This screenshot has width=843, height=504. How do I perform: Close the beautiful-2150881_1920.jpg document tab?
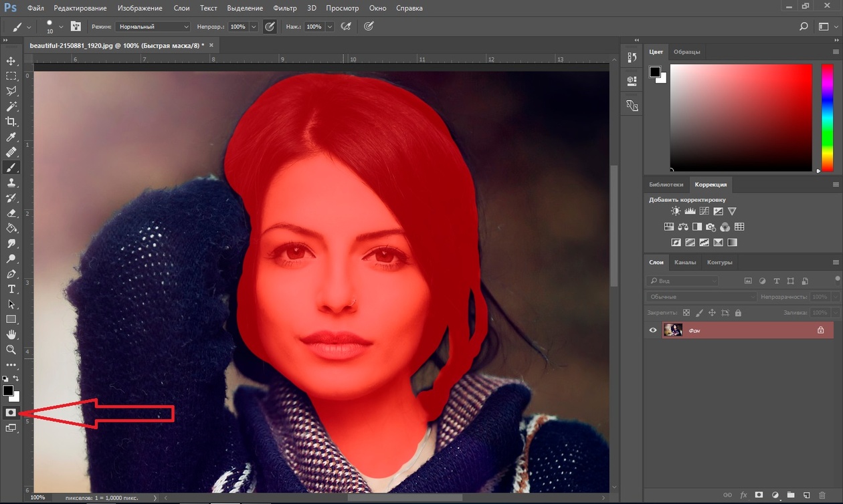click(211, 45)
